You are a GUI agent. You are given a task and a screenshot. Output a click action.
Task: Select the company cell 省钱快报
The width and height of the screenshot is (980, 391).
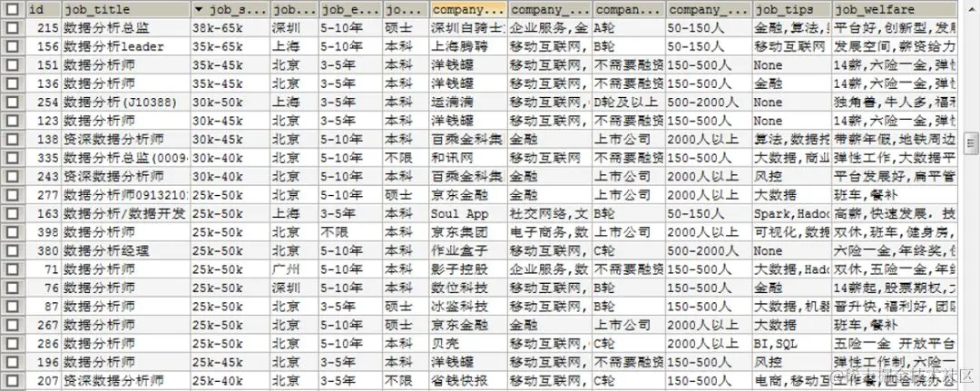(469, 380)
